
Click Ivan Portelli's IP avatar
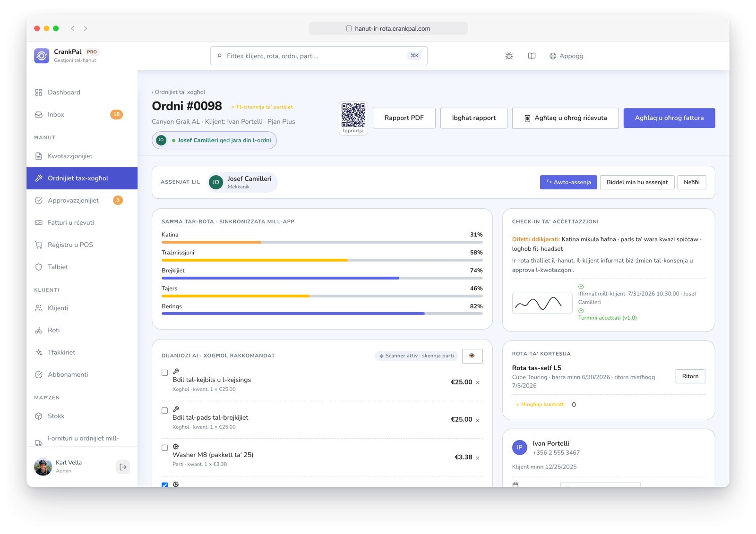(520, 447)
